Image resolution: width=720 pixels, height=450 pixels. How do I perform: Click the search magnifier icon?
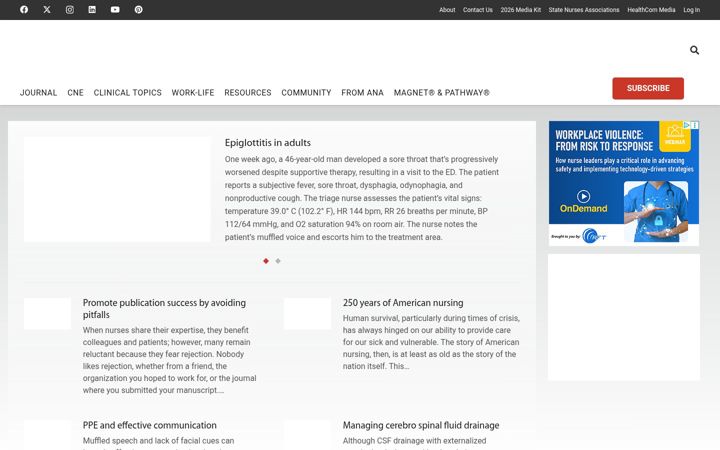[x=694, y=50]
